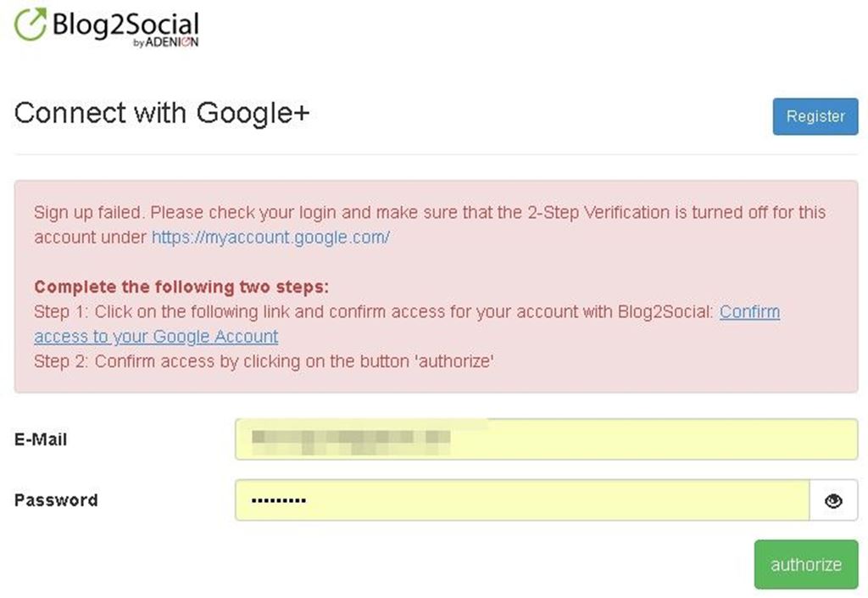
Task: Click the 'by ADENION' logo subtext
Action: tap(166, 44)
